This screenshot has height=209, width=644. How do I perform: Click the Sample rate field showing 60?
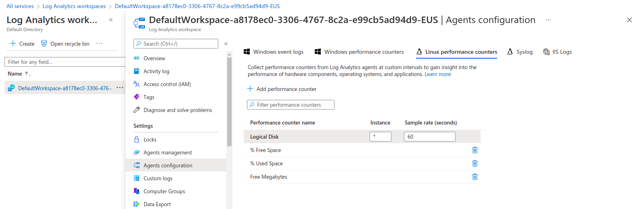(430, 137)
